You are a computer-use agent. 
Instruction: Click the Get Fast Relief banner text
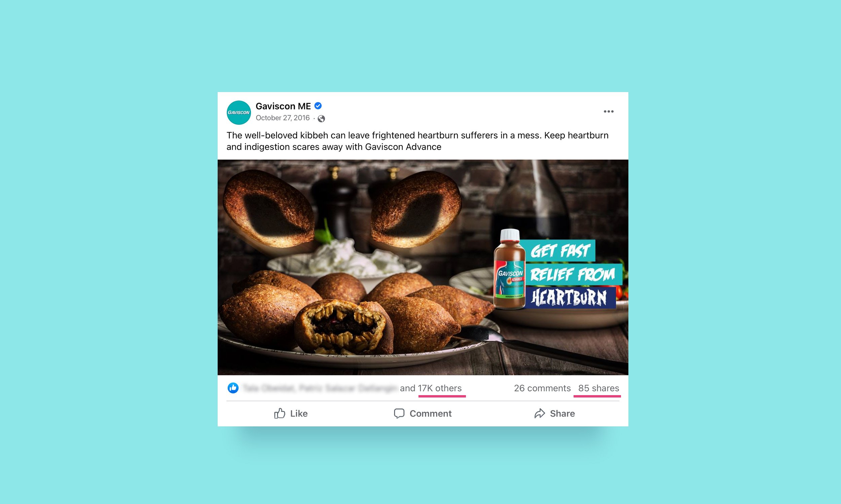pos(573,274)
